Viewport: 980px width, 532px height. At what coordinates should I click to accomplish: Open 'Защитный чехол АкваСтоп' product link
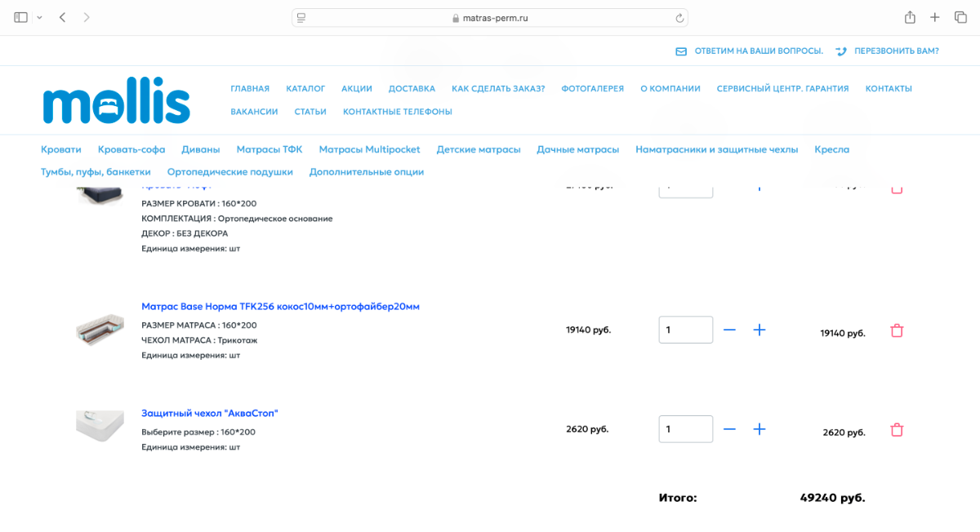click(210, 413)
